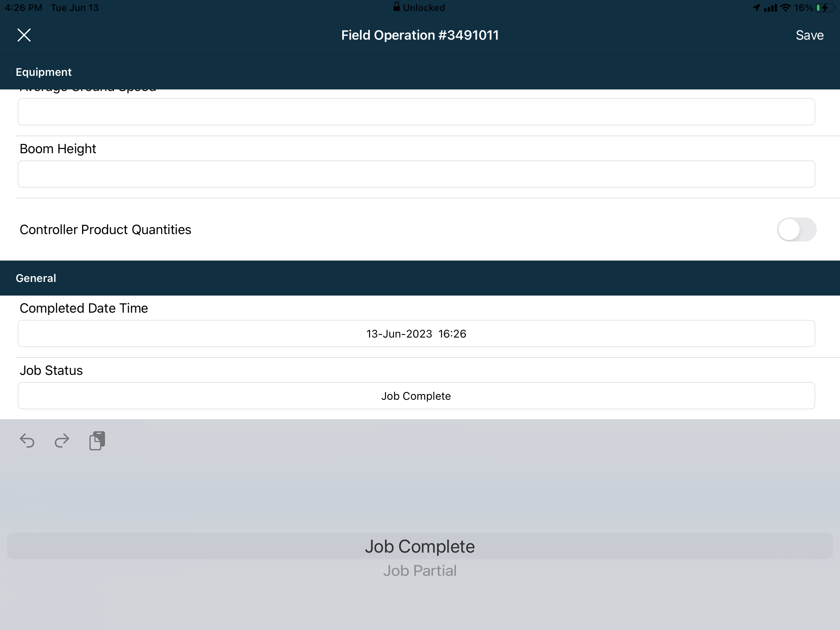Viewport: 840px width, 630px height.
Task: Tap the General section header
Action: [36, 278]
